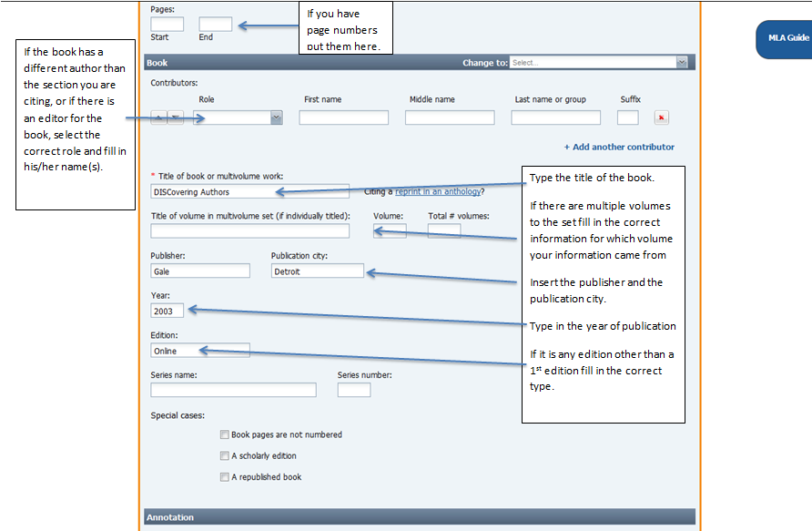Expand the Role list with its chevron arrow
The height and width of the screenshot is (531, 812).
tap(275, 117)
